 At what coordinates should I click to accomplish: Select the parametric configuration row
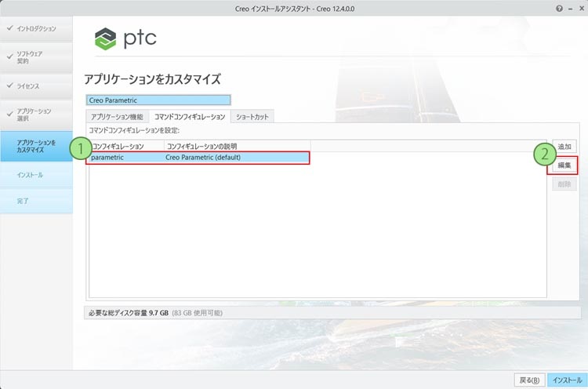click(198, 158)
